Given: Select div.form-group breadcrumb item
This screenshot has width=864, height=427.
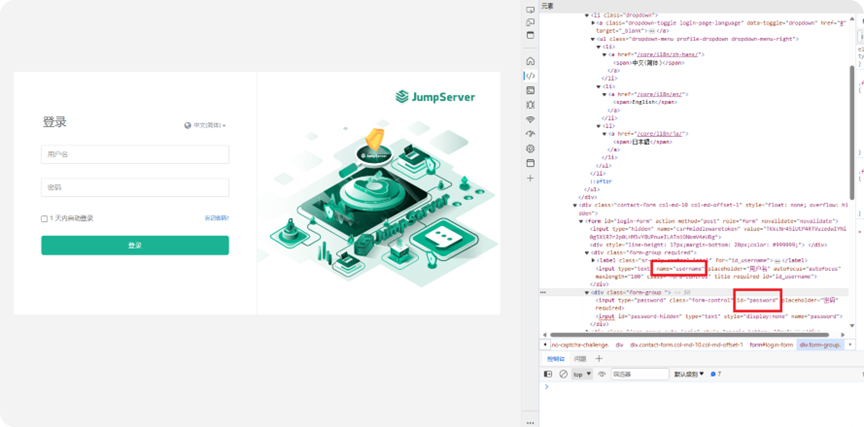Looking at the screenshot, I should pyautogui.click(x=820, y=345).
